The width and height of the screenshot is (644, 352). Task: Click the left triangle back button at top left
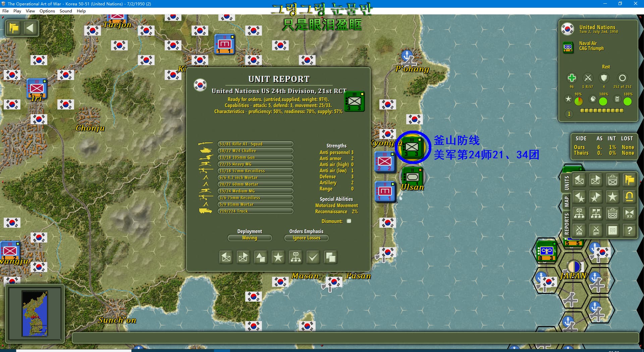pos(30,28)
